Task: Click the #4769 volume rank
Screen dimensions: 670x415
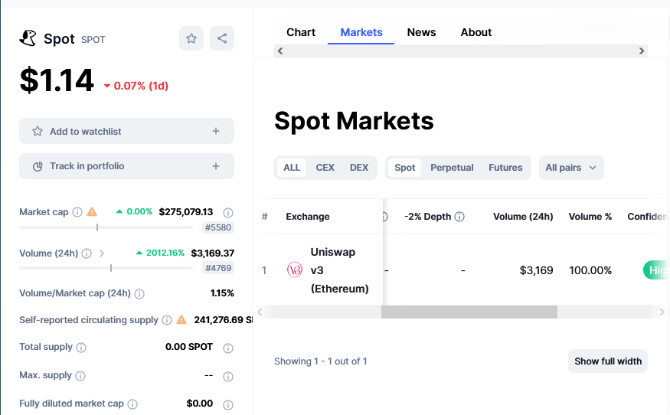Action: [x=218, y=268]
